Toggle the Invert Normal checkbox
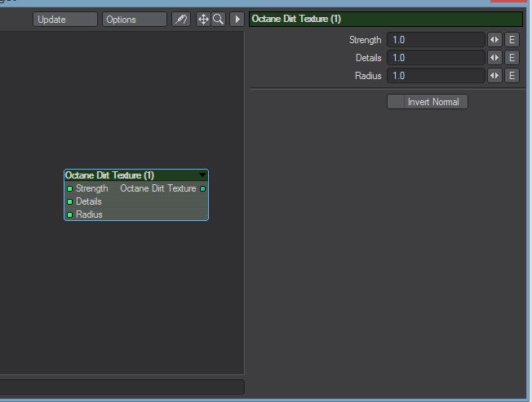 [x=428, y=102]
